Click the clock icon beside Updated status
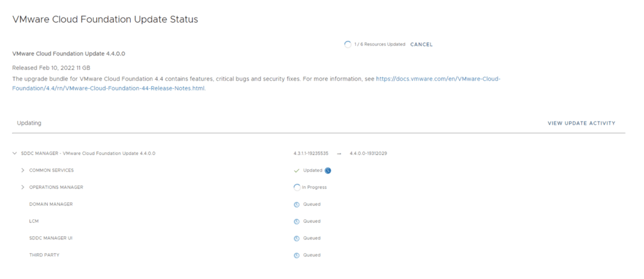The height and width of the screenshot is (279, 644). click(328, 170)
